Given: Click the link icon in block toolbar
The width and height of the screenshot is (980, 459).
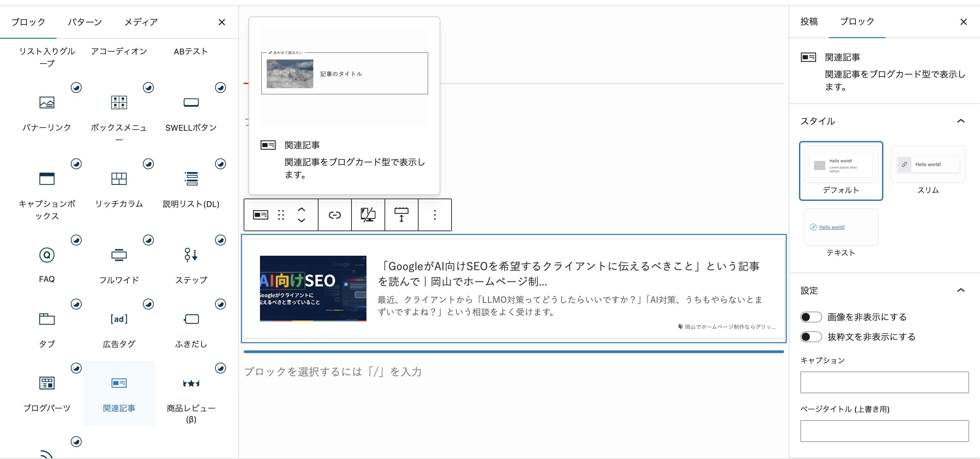Looking at the screenshot, I should [x=334, y=215].
